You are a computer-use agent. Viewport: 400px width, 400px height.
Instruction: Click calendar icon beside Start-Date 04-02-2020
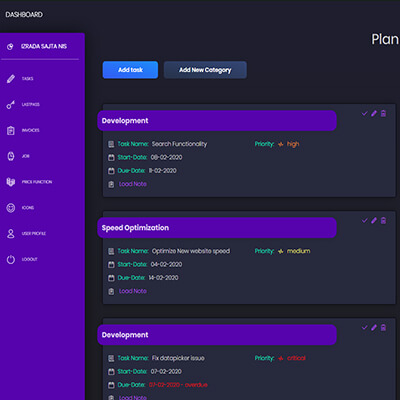point(111,264)
